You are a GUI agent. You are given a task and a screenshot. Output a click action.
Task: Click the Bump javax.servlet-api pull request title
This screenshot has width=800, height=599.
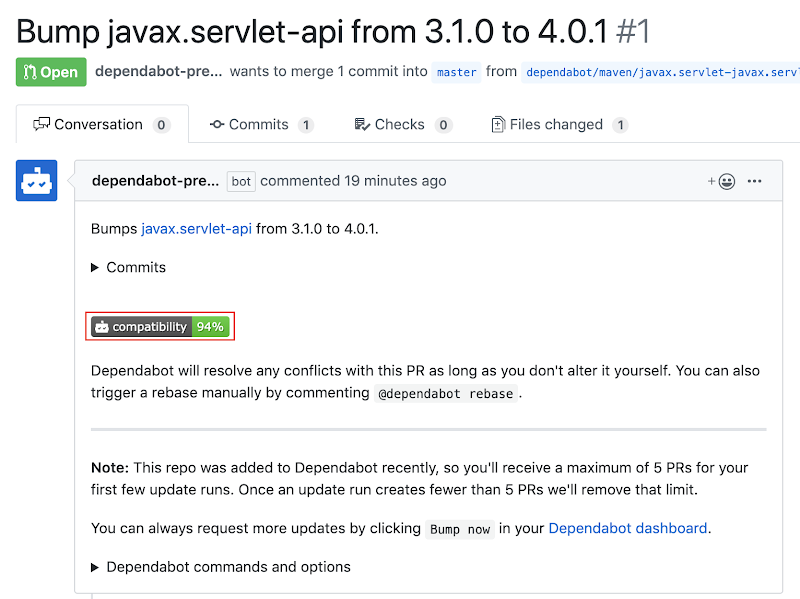pyautogui.click(x=312, y=32)
